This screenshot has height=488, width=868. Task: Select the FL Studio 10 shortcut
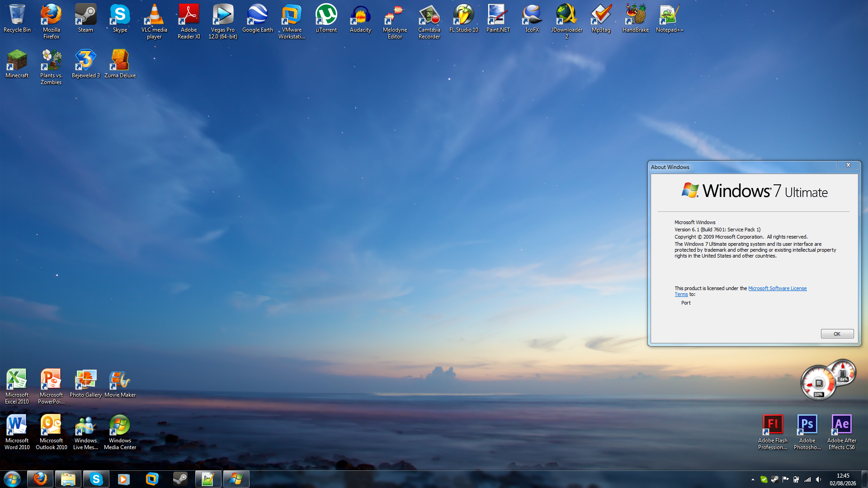pyautogui.click(x=464, y=19)
